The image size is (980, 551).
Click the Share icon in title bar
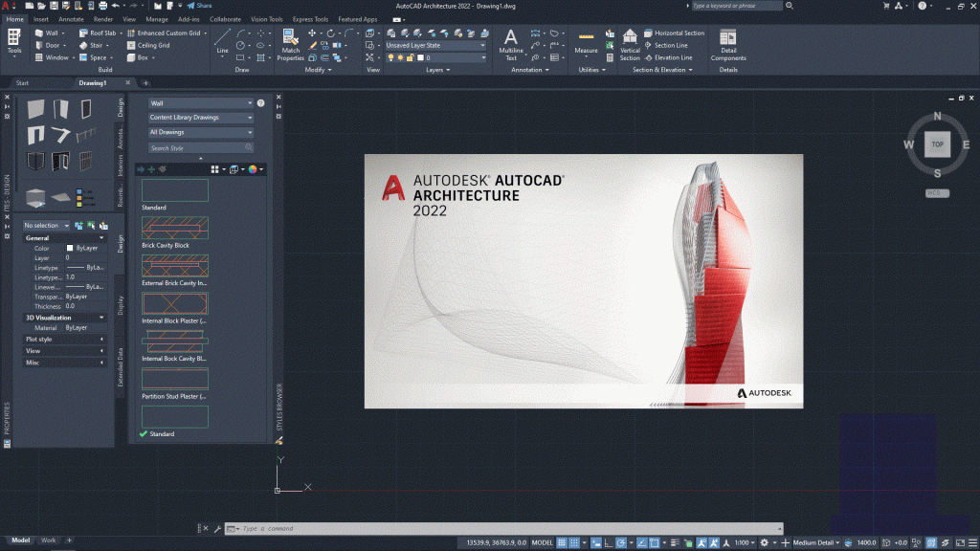(x=199, y=6)
